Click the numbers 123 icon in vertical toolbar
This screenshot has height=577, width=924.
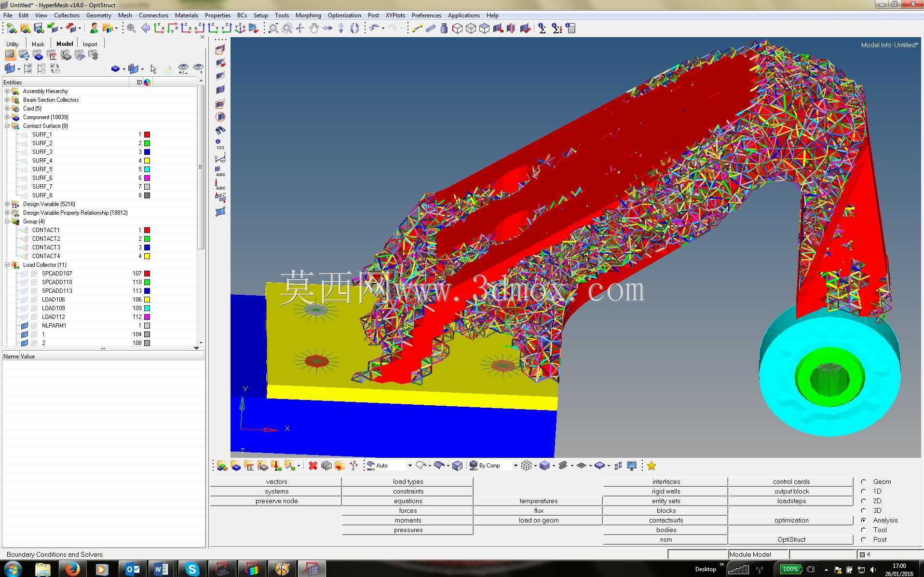pos(220,145)
